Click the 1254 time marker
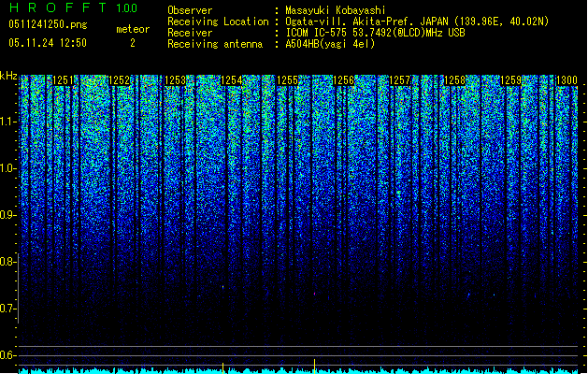Viewport: 588px width, 374px height. (232, 80)
